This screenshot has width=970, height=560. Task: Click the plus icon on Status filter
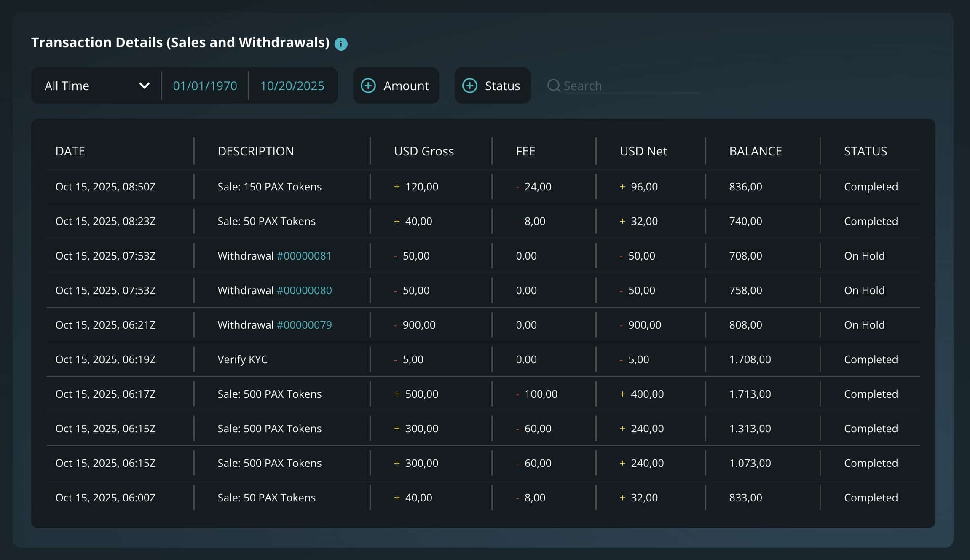470,86
